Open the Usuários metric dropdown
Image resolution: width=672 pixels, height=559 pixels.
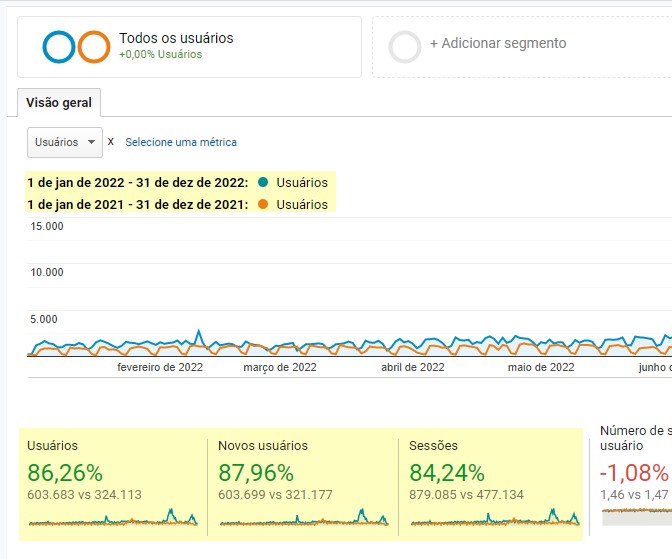tap(65, 142)
